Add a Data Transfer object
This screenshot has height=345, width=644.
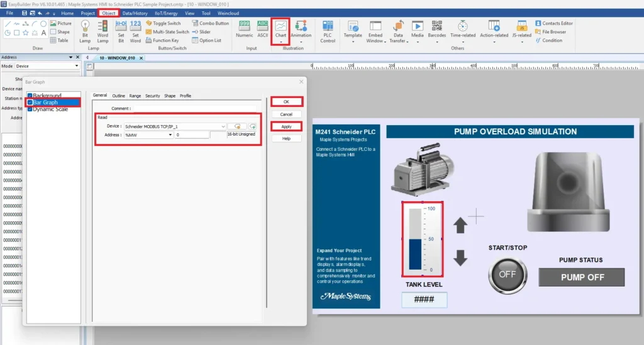(x=398, y=31)
